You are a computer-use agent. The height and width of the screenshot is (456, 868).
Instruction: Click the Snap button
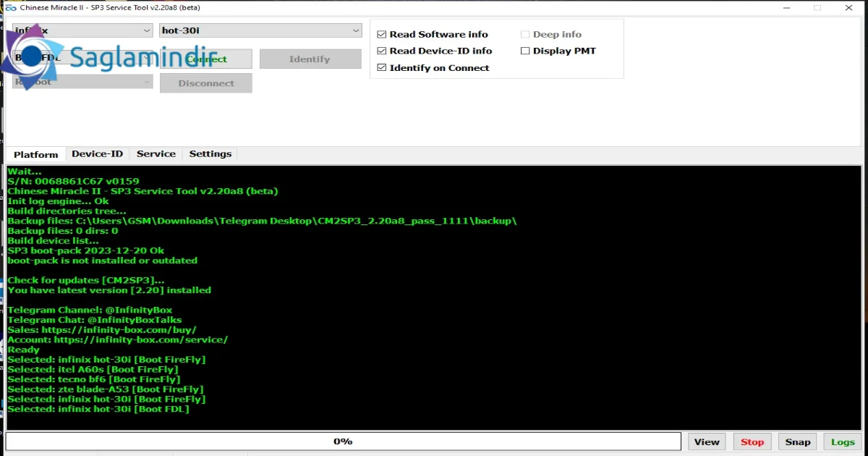pyautogui.click(x=798, y=442)
